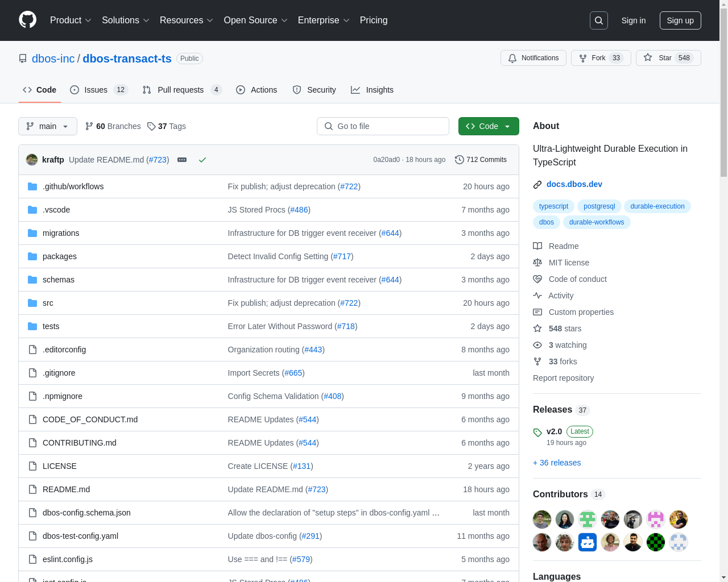Open the CONTRIBUTING.md file
728x582 pixels.
click(80, 443)
